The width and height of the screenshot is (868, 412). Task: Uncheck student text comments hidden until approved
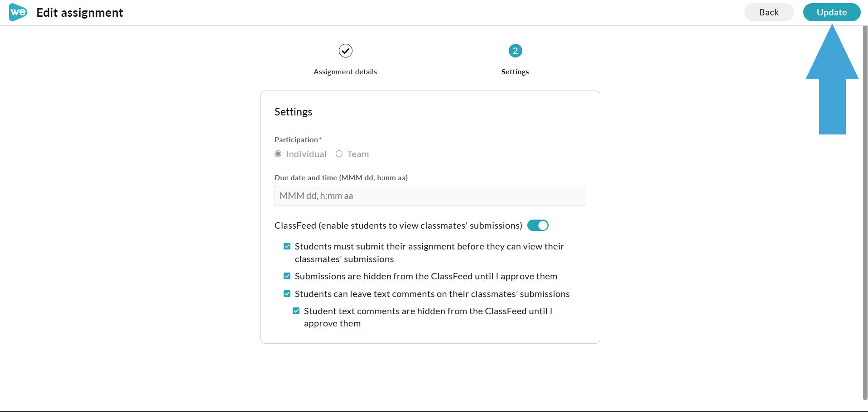click(x=296, y=311)
